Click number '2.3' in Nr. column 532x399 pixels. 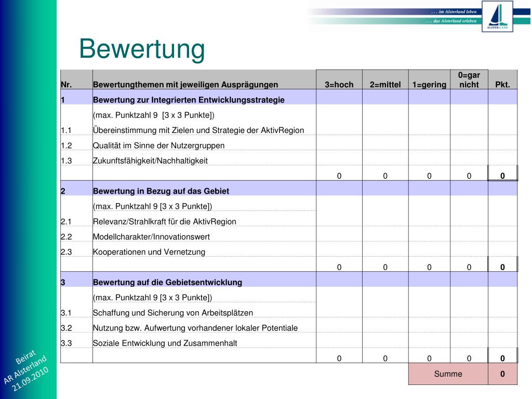[x=66, y=252]
